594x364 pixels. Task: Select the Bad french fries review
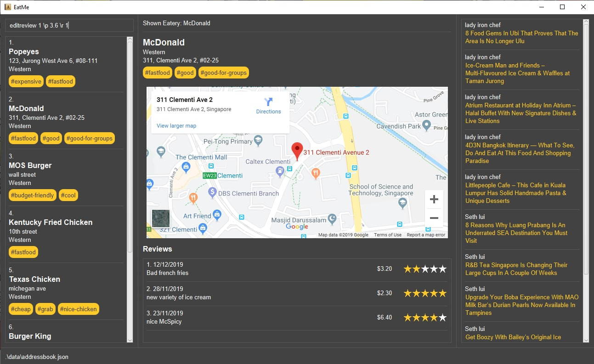click(x=297, y=269)
